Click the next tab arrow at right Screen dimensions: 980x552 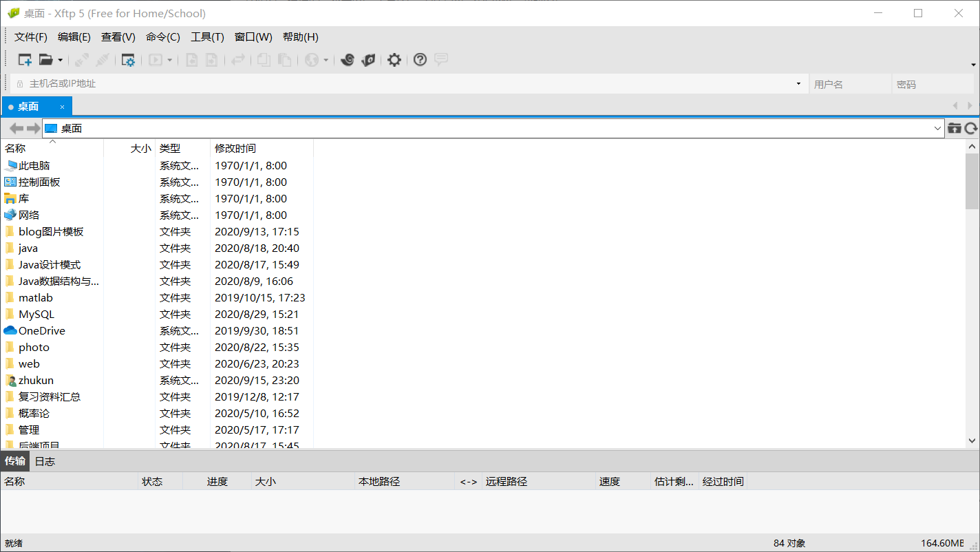[x=970, y=106]
